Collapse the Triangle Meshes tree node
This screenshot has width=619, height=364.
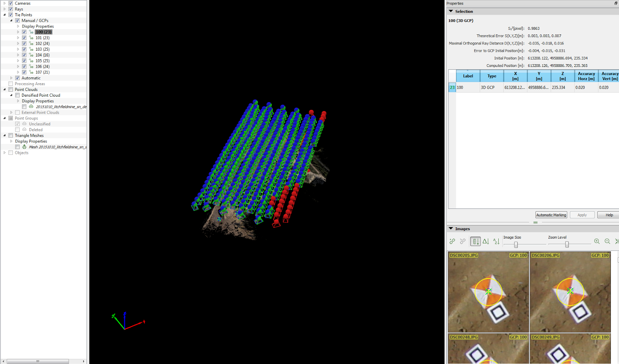coord(5,135)
